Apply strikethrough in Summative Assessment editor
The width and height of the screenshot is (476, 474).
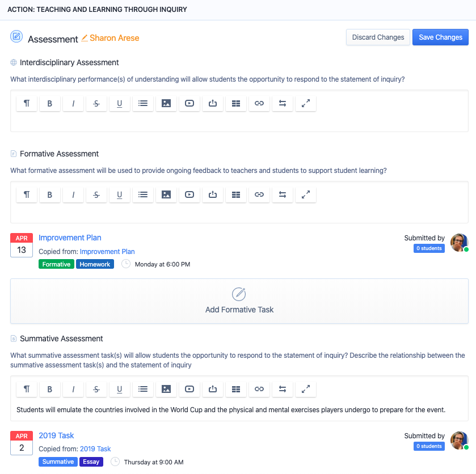click(96, 389)
